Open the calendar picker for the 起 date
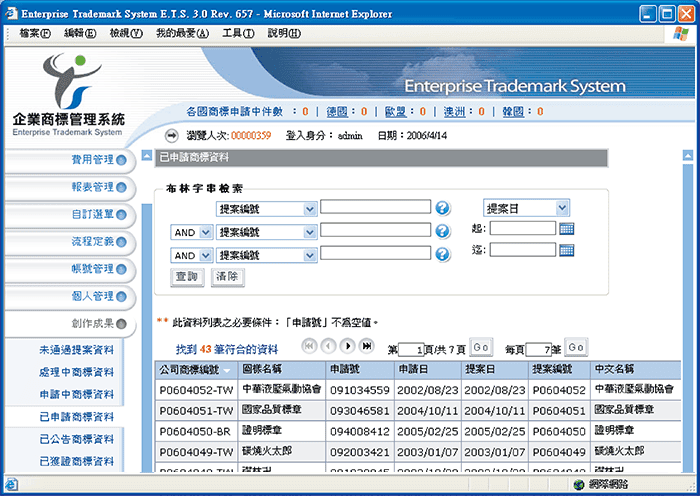The image size is (700, 496). coord(567,228)
